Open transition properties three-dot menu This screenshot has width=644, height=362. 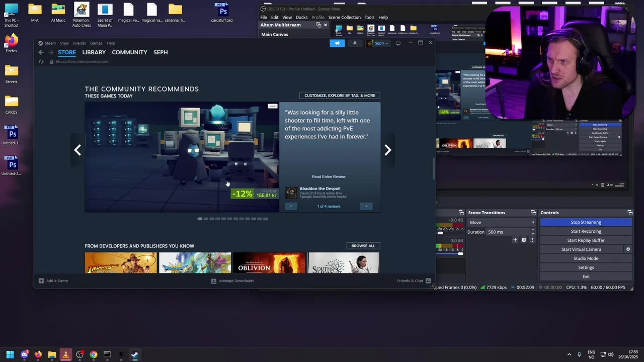click(x=532, y=240)
